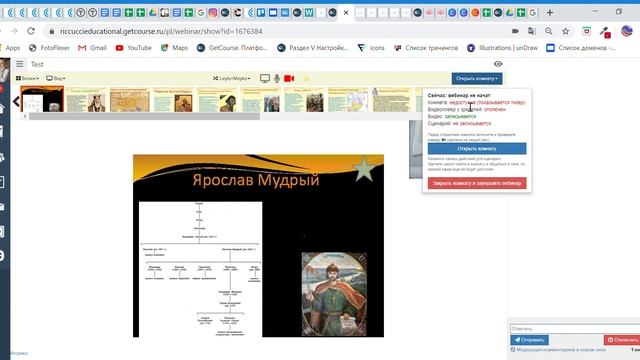Image resolution: width=640 pixels, height=360 pixels.
Task: Select the second slide thumbnail
Action: click(86, 99)
